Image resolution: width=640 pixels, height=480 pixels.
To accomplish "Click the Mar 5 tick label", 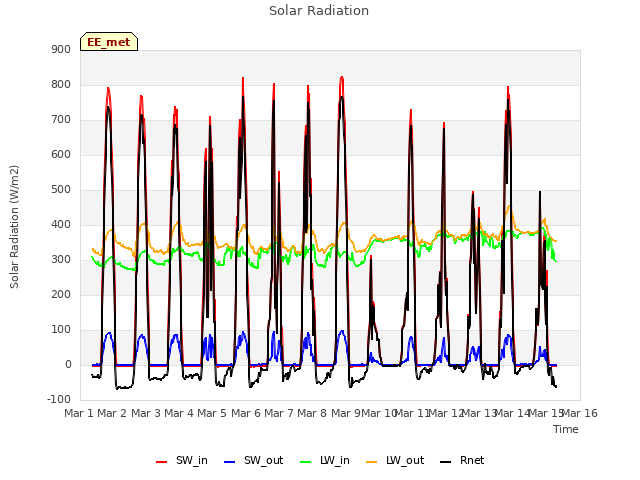I will 212,413.
